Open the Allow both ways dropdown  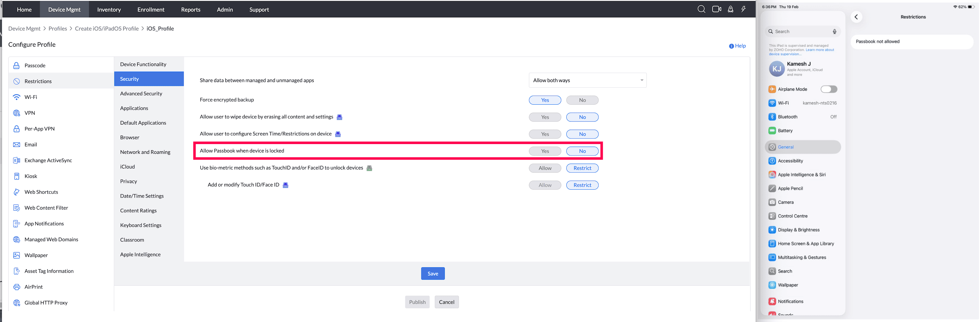coord(587,80)
